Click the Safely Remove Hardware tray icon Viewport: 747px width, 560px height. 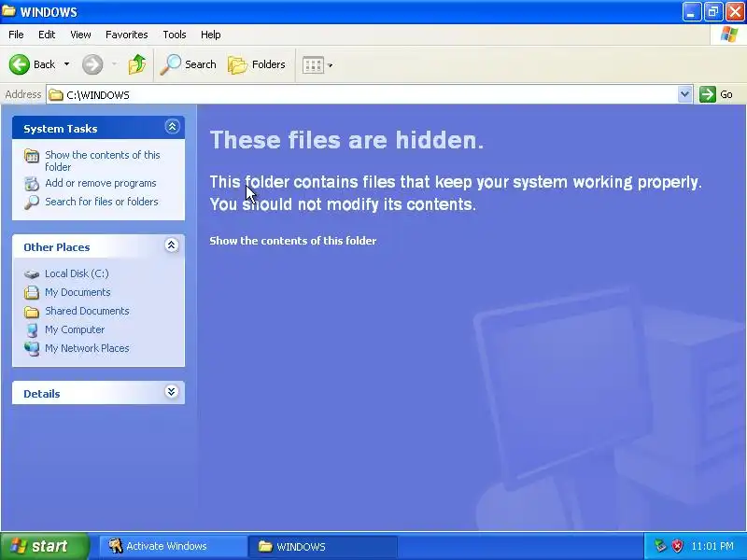[x=660, y=546]
